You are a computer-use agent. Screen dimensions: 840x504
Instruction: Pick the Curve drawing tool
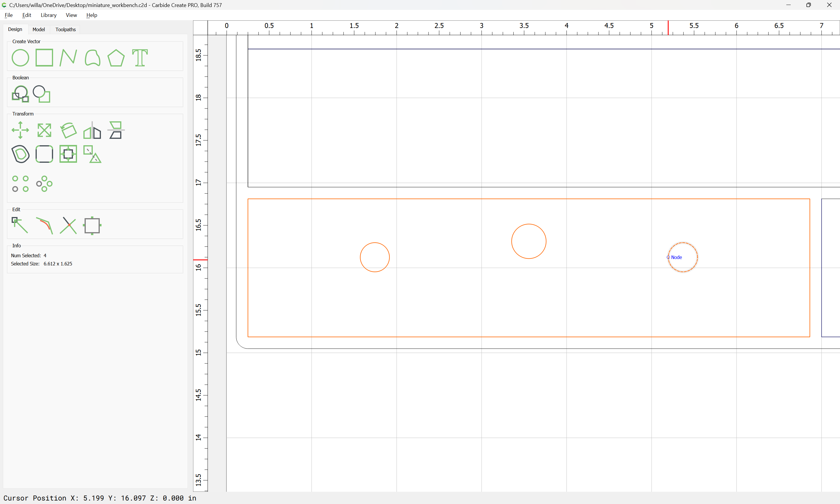tap(92, 58)
